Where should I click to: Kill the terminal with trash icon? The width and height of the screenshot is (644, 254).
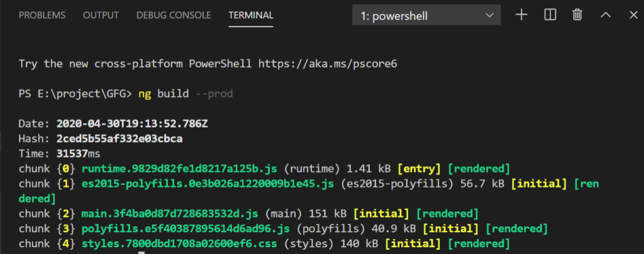coord(577,15)
